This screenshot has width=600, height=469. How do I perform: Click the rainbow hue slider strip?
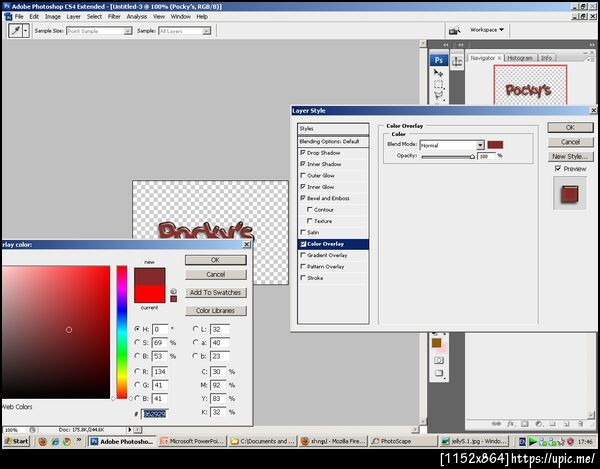click(122, 332)
